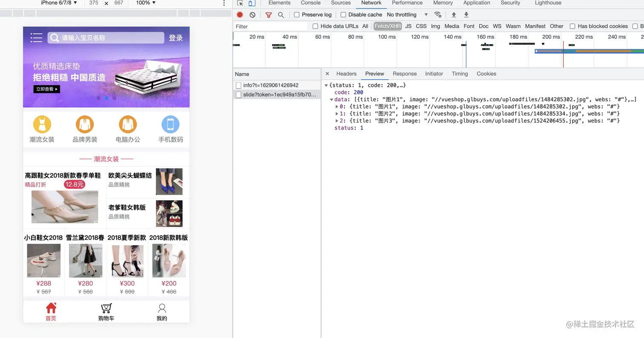Click the network Filter text field
The image size is (644, 338).
point(270,26)
